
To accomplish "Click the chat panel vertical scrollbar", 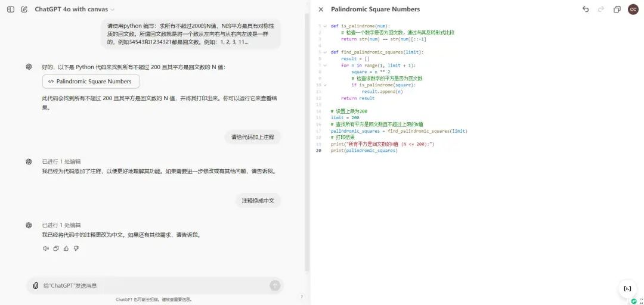I will pos(307,142).
